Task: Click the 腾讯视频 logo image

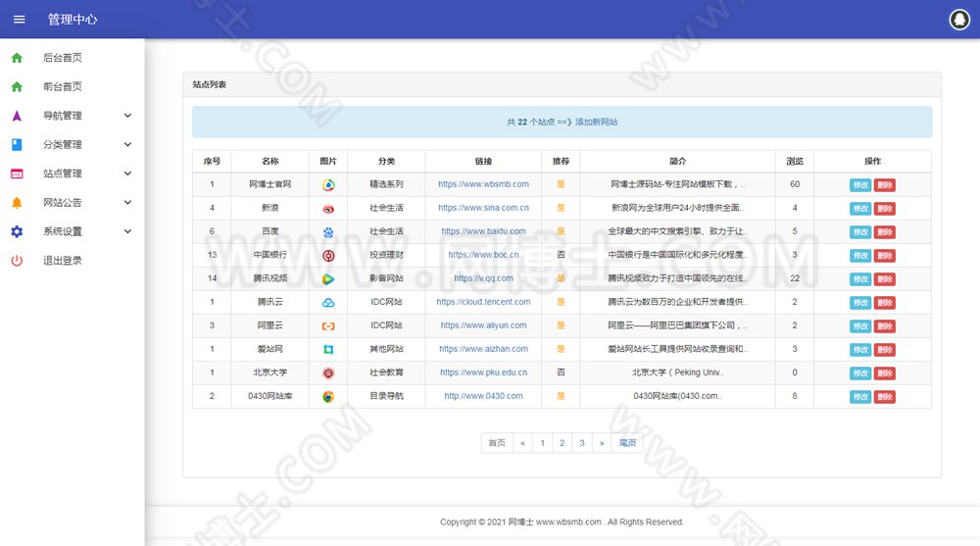Action: tap(328, 279)
